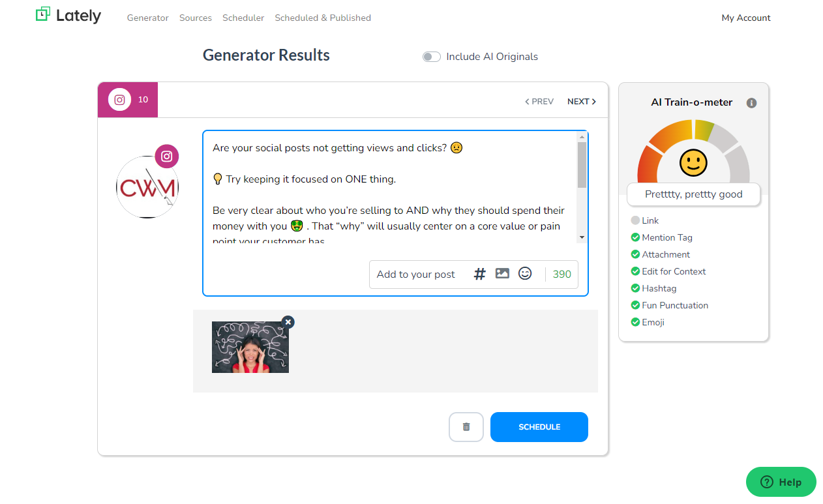This screenshot has width=823, height=504.
Task: Delete post with trash can icon
Action: click(466, 427)
